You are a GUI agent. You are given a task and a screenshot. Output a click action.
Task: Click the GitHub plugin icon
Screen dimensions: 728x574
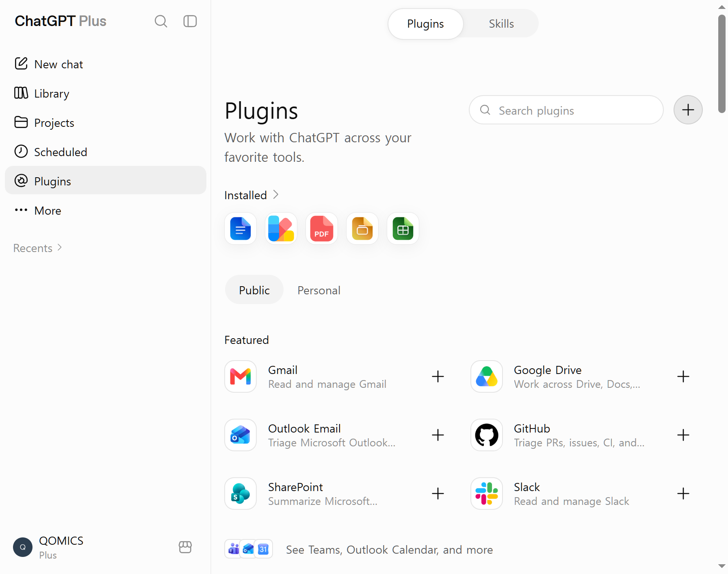pos(487,435)
